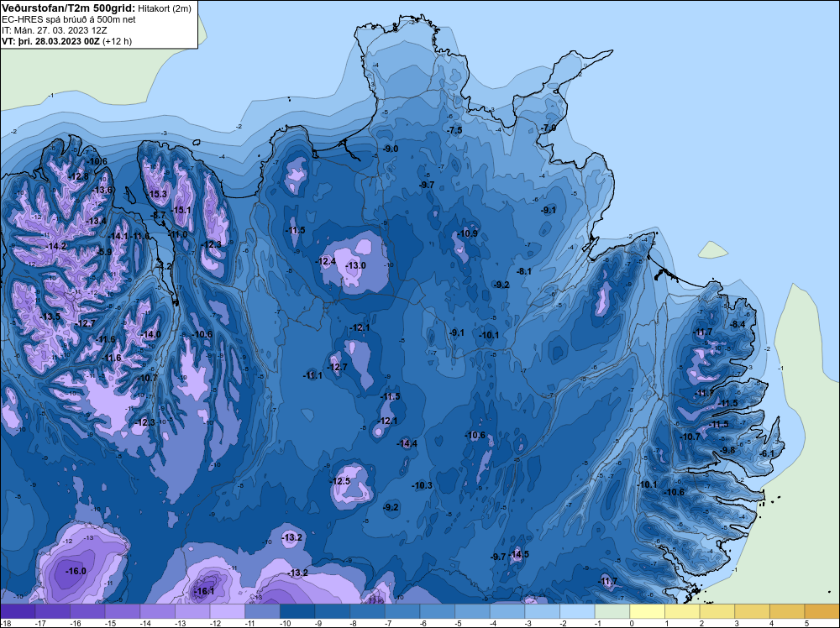Click the -14.1 temperature value
840x628 pixels.
pyautogui.click(x=118, y=236)
